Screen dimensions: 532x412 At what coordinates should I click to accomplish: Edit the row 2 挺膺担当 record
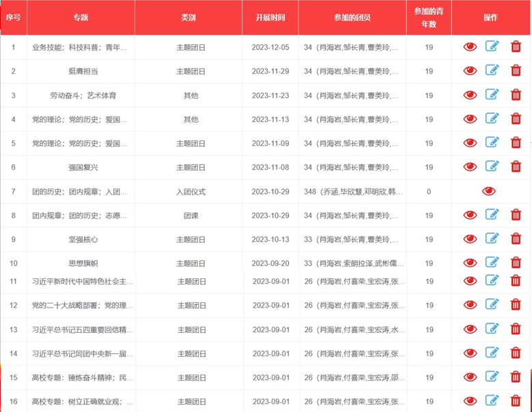[492, 70]
